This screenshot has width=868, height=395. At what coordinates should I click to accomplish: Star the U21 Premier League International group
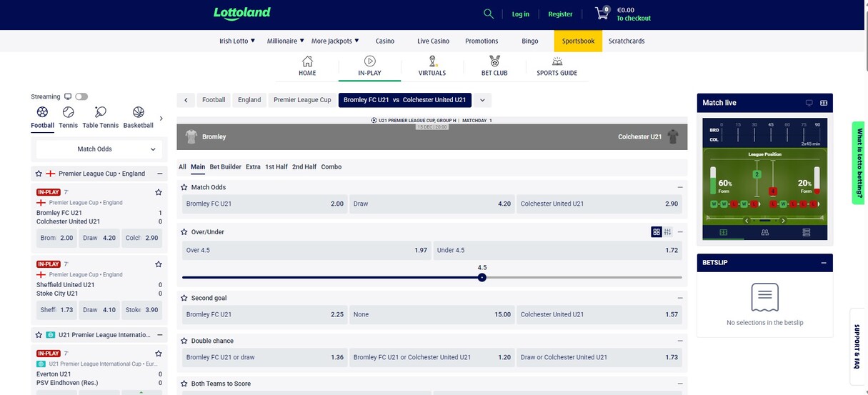[x=39, y=334]
